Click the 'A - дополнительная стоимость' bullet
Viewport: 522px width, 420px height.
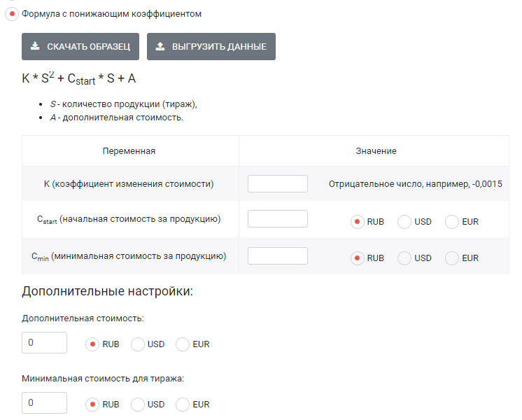point(117,118)
